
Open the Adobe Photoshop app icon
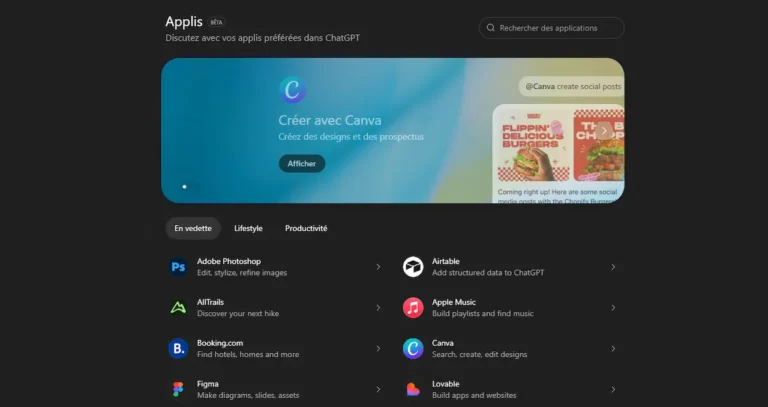(178, 267)
